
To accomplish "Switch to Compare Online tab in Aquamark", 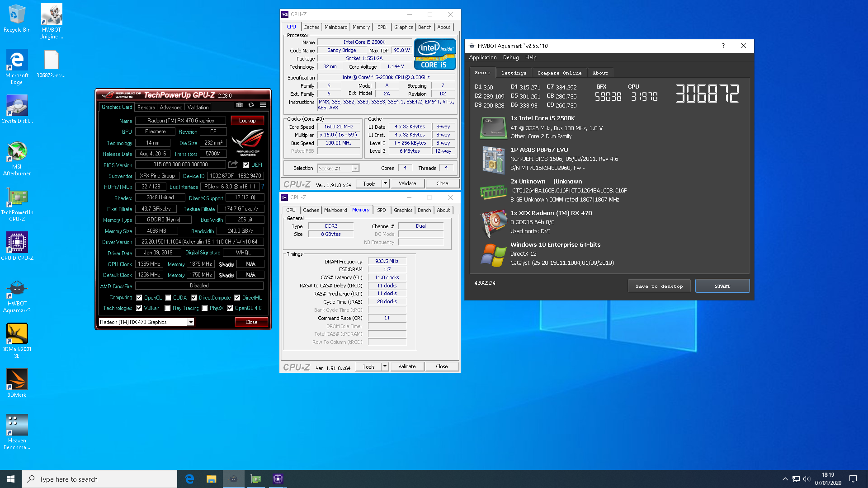I will tap(559, 73).
